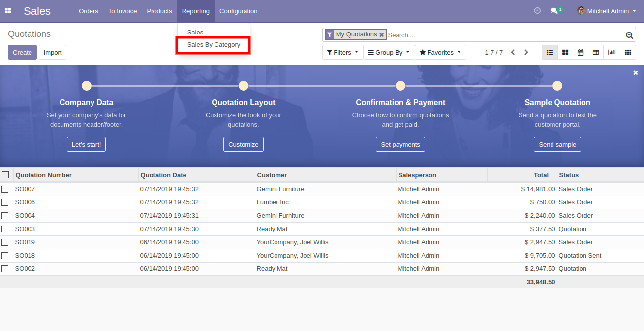Image resolution: width=644 pixels, height=331 pixels.
Task: Switch to kanban view
Action: point(565,52)
